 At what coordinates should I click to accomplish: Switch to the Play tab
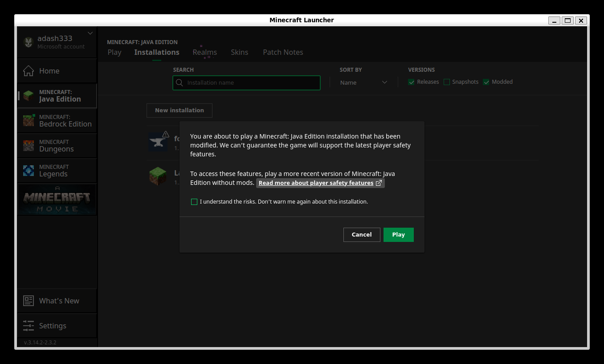tap(114, 52)
